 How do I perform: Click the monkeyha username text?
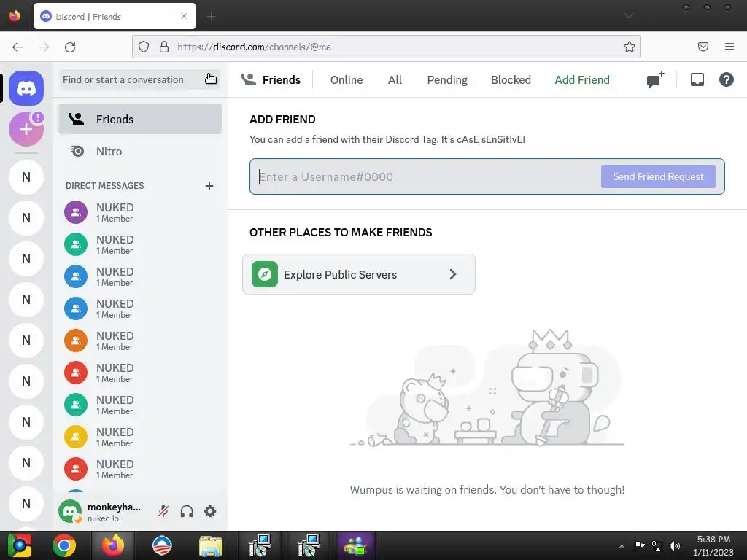coord(114,507)
